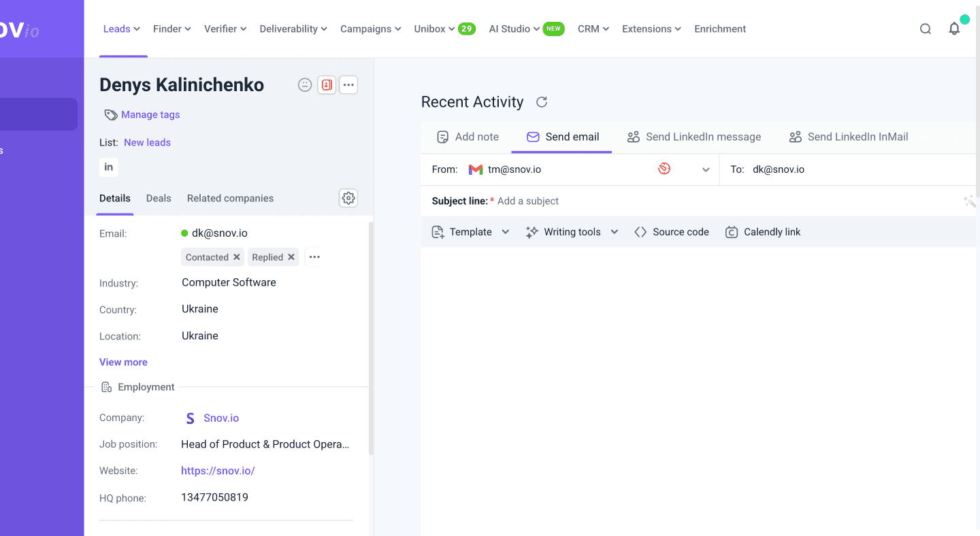Open the Leads menu
The image size is (980, 536).
click(121, 29)
